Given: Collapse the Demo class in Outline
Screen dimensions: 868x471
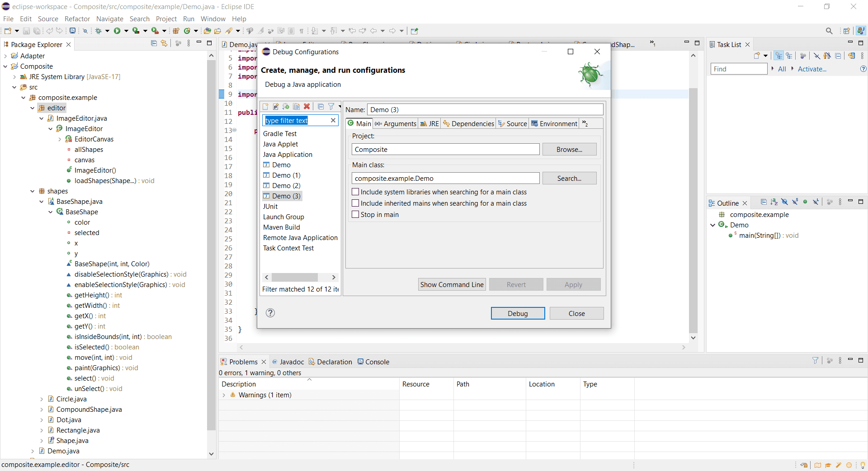Looking at the screenshot, I should click(713, 225).
